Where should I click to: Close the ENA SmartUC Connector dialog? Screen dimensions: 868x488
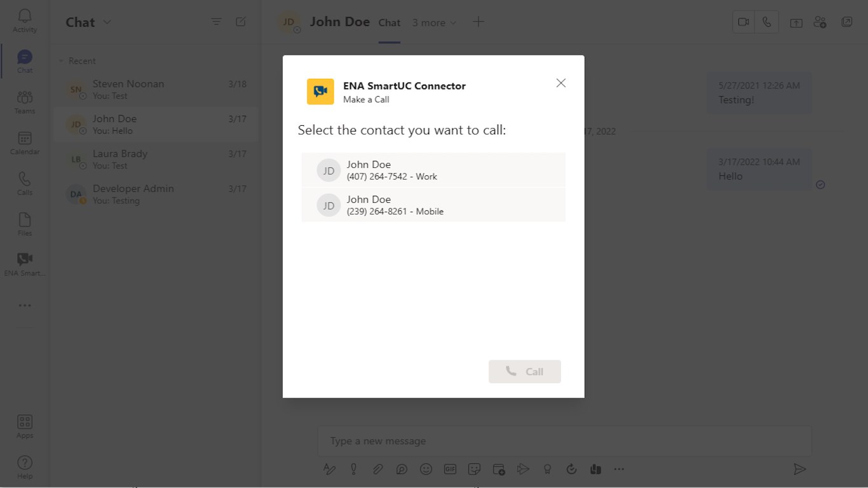[x=560, y=83]
